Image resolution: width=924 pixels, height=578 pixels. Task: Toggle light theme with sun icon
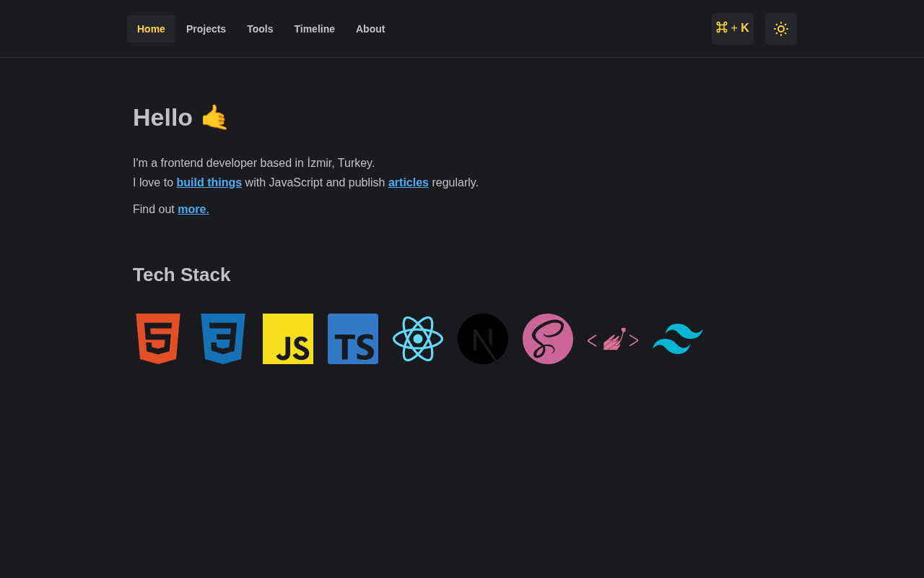781,29
